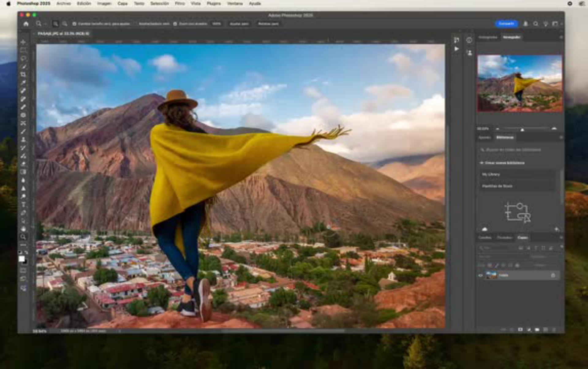Open the Navegador panel options menu
588x369 pixels.
tap(561, 37)
